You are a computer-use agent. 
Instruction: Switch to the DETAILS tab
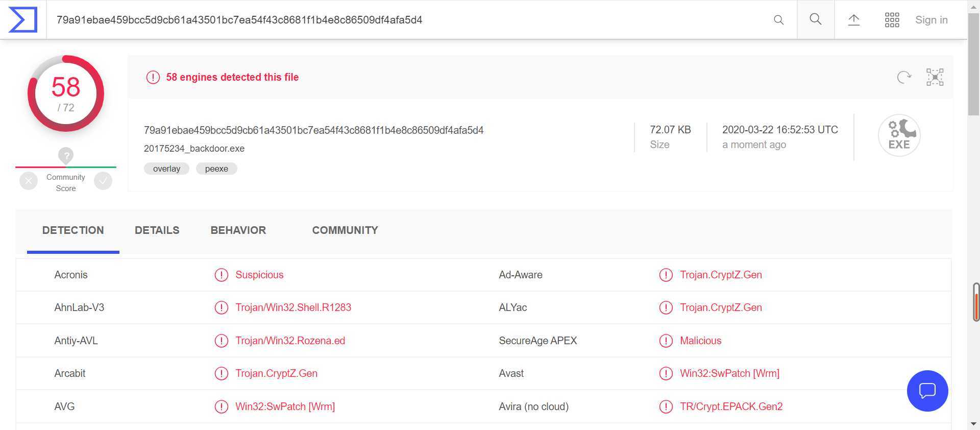(157, 230)
